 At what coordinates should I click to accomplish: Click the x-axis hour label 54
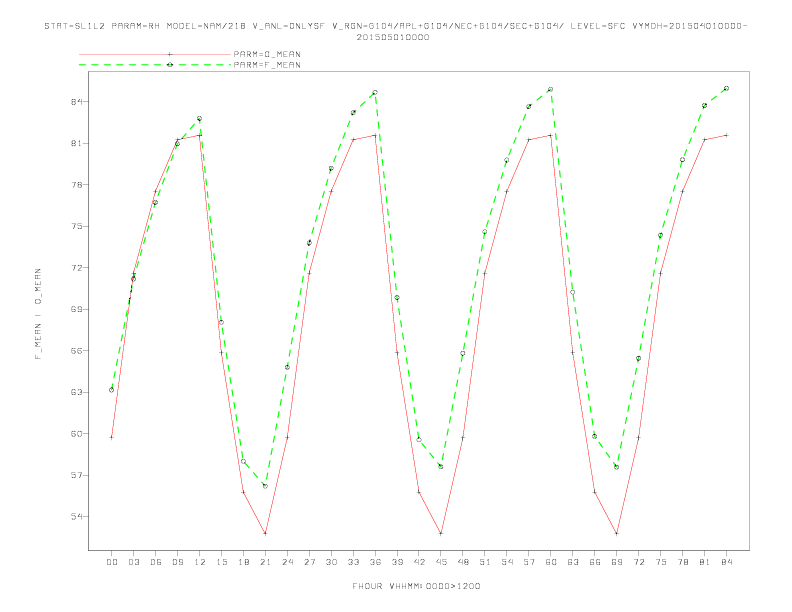(507, 562)
